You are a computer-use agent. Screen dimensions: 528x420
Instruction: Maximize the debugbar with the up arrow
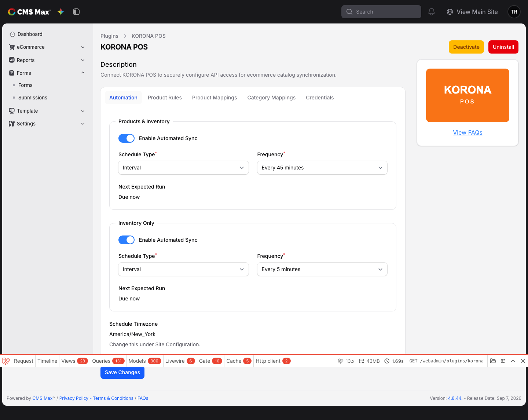click(513, 361)
